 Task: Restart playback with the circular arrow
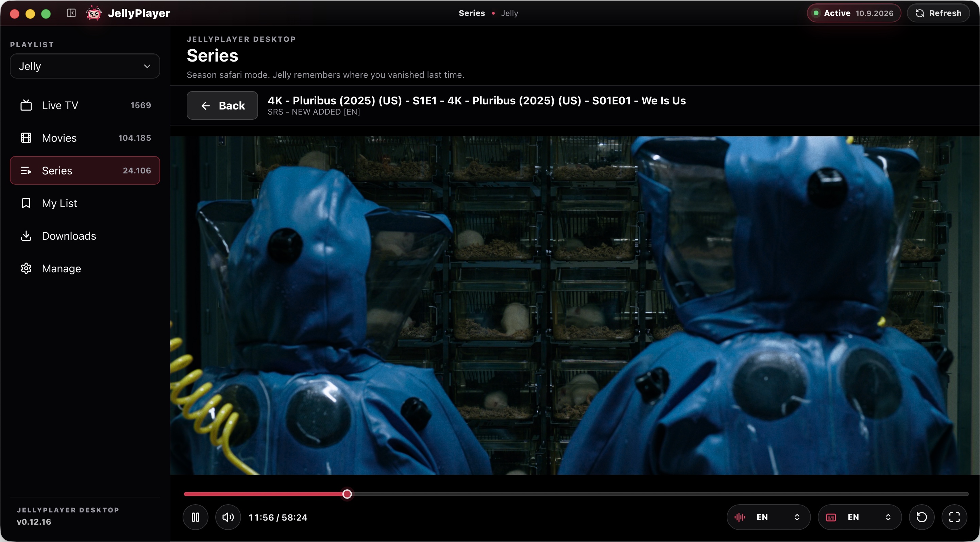point(922,517)
